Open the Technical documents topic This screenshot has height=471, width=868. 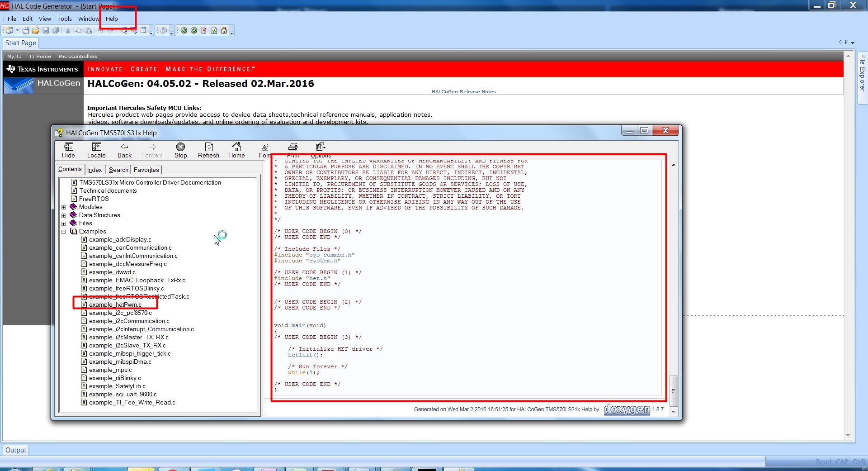coord(104,190)
